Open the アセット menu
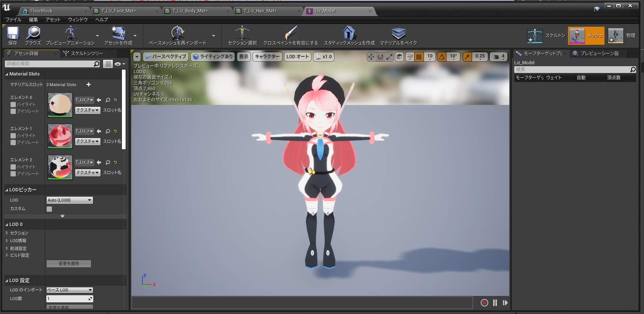Viewport: 644px width, 314px height. [x=53, y=20]
